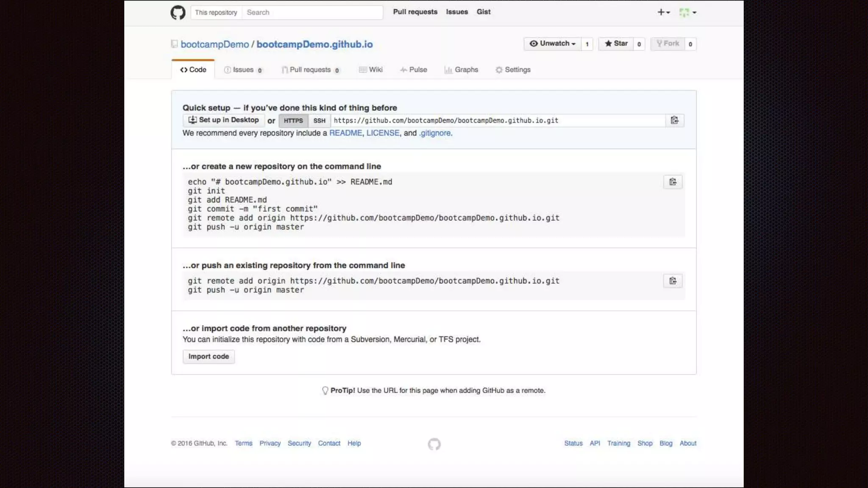The height and width of the screenshot is (488, 868).
Task: Click the GitHub Octocat logo in header
Action: [178, 12]
